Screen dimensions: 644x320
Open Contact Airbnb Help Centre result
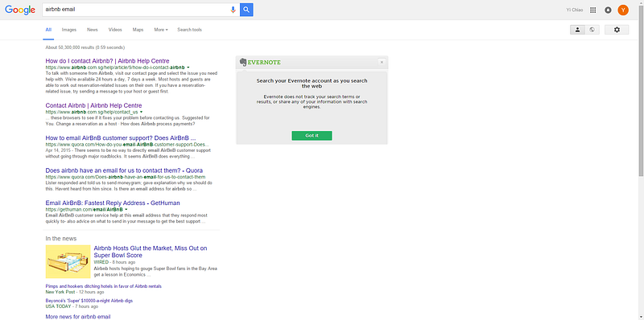(x=93, y=105)
